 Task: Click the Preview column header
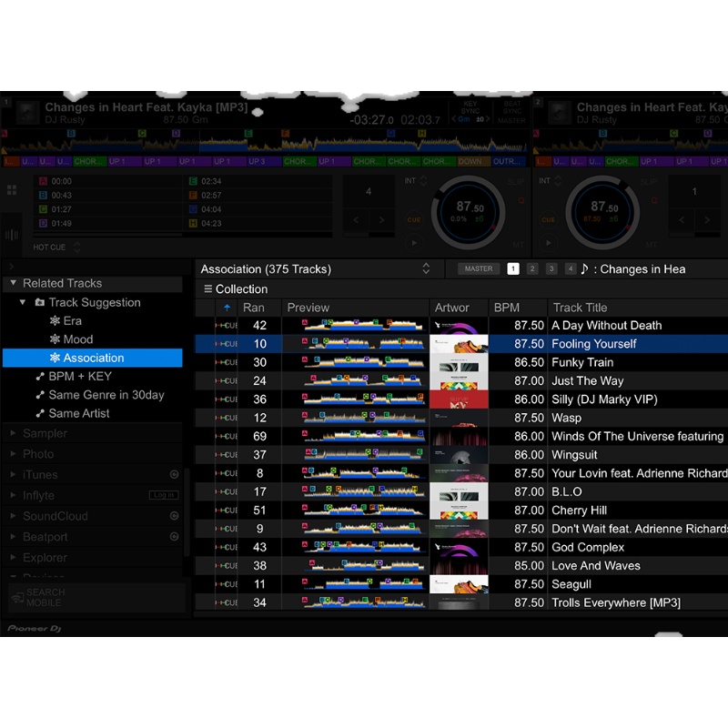(355, 308)
